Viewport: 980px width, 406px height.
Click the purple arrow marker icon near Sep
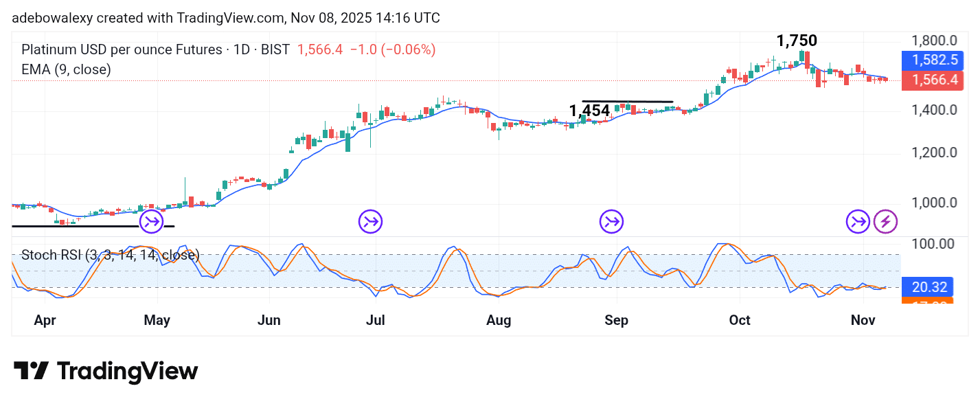click(x=611, y=221)
